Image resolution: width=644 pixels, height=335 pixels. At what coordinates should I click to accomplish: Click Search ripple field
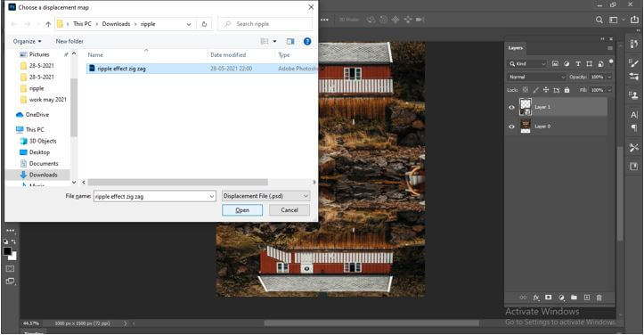point(265,24)
